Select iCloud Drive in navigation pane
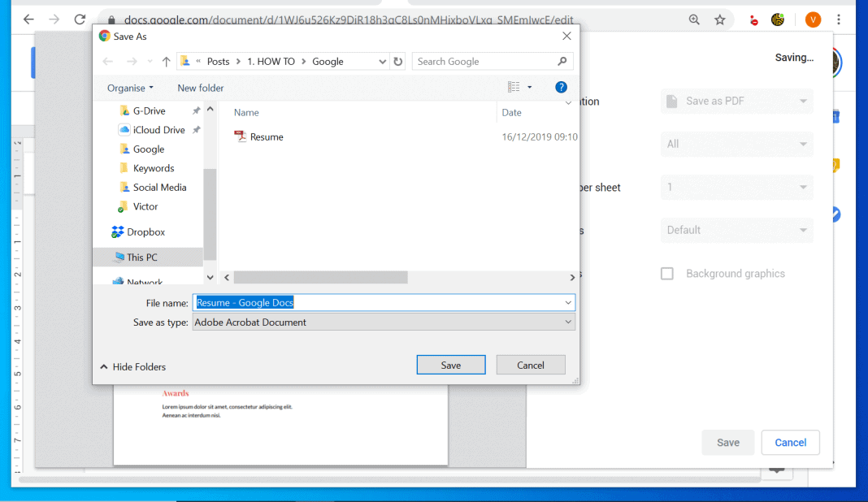The width and height of the screenshot is (868, 502). point(158,130)
